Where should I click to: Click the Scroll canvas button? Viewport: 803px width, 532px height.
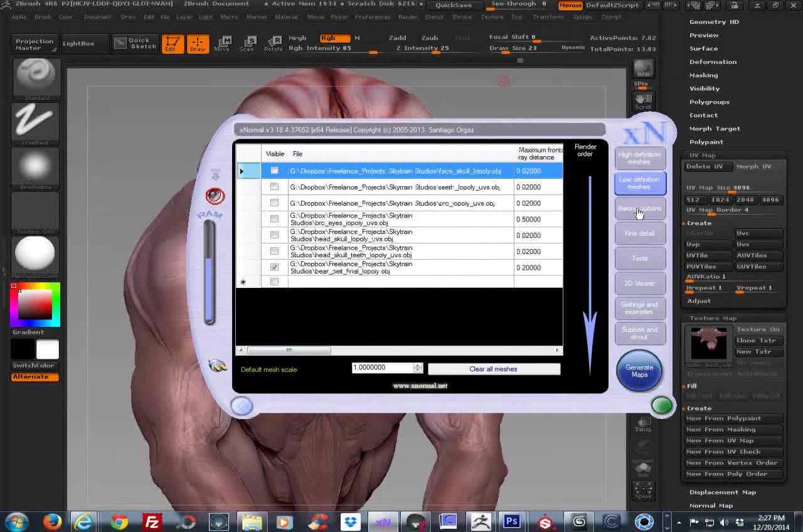[x=642, y=102]
